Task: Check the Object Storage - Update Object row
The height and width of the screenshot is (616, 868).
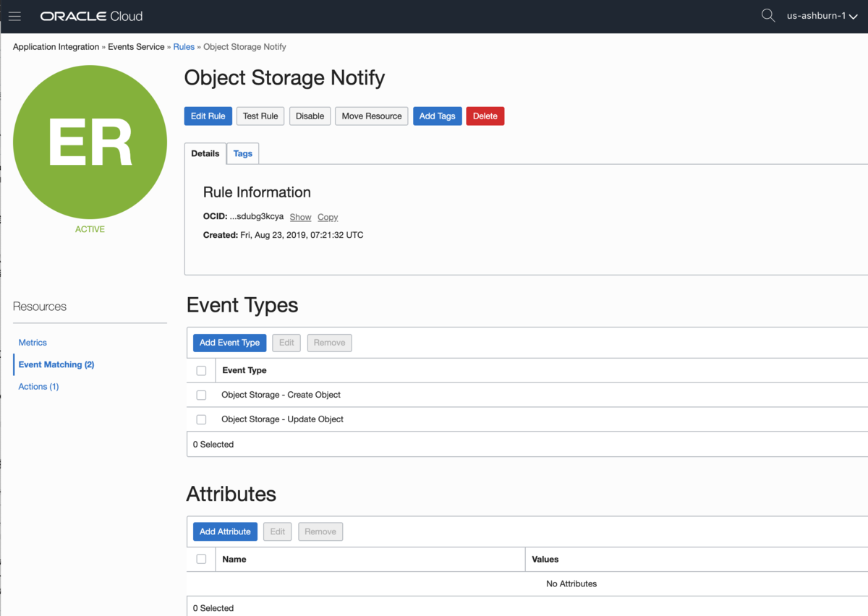Action: pos(201,419)
